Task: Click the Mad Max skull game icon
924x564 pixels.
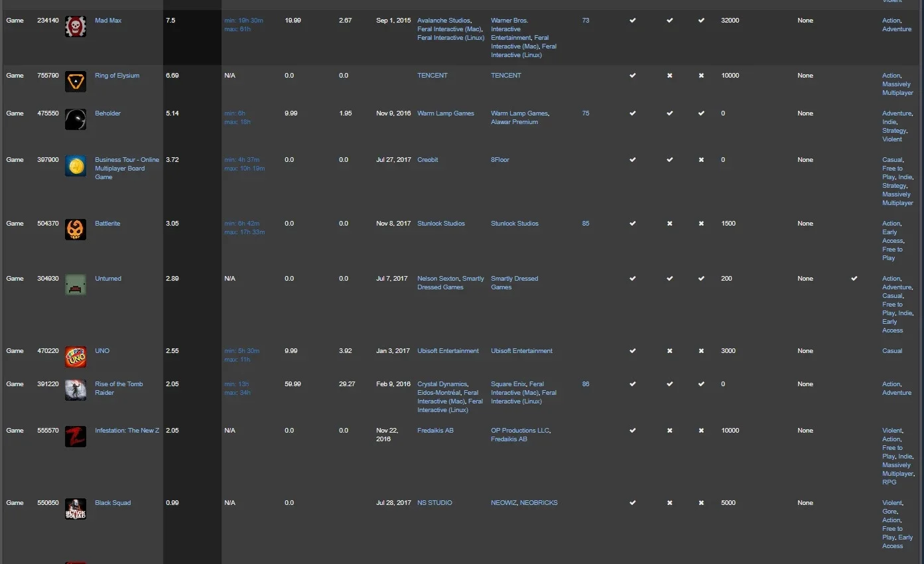Action: tap(76, 27)
